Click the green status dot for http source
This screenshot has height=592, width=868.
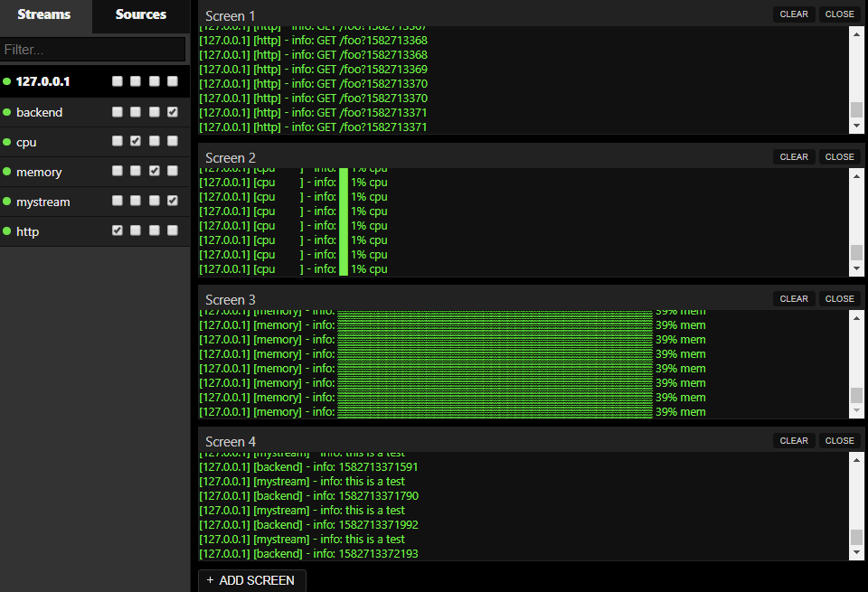tap(7, 231)
